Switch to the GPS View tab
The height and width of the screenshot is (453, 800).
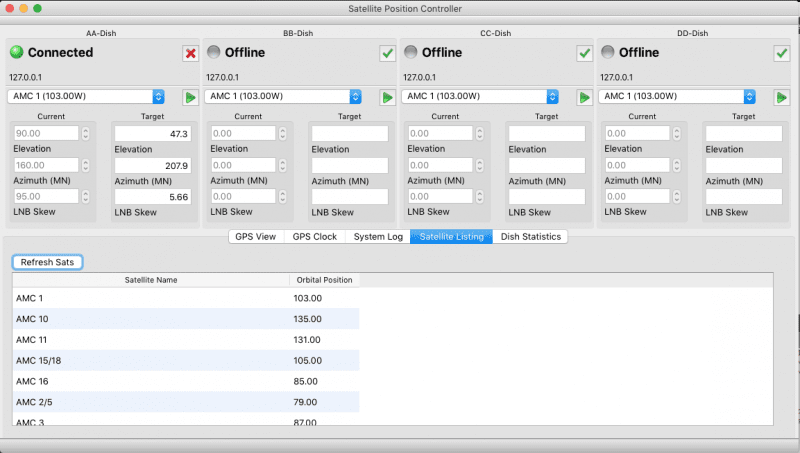(256, 237)
